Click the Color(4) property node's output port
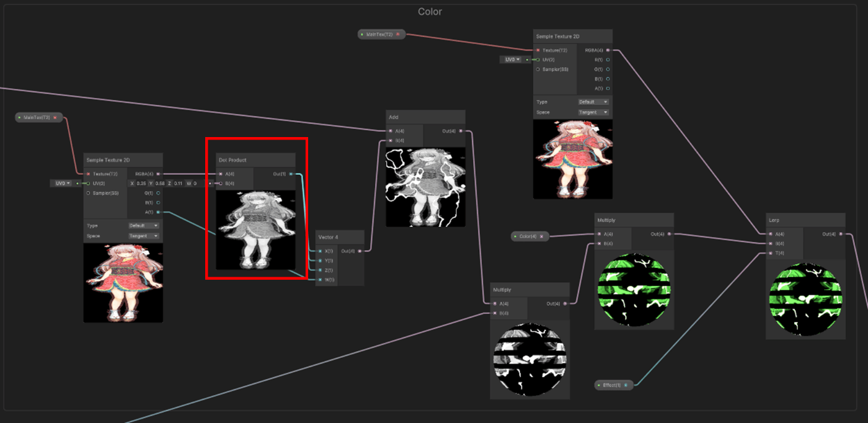 coord(542,236)
